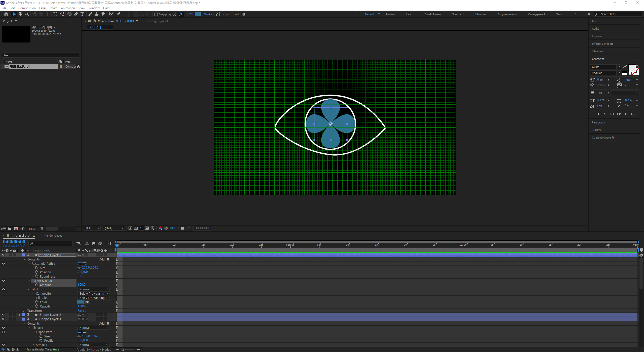Open the Fill color swatch in toolbar
The width and height of the screenshot is (644, 352).
click(198, 14)
